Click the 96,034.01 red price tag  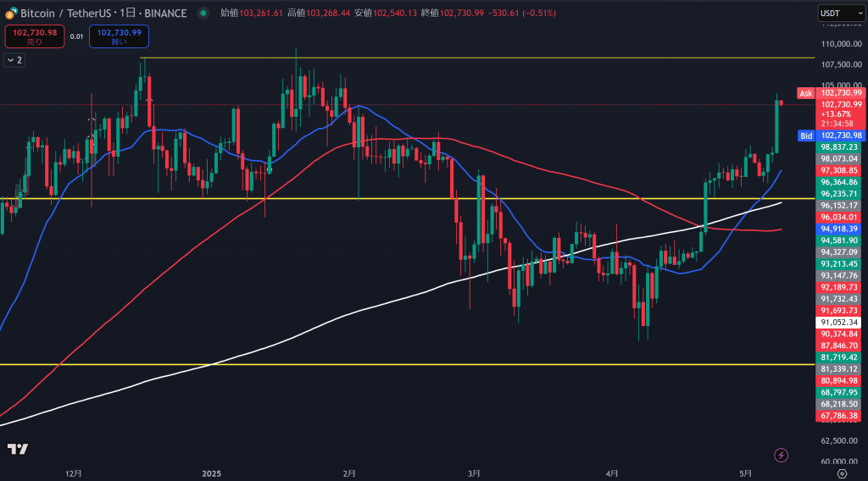pyautogui.click(x=840, y=218)
